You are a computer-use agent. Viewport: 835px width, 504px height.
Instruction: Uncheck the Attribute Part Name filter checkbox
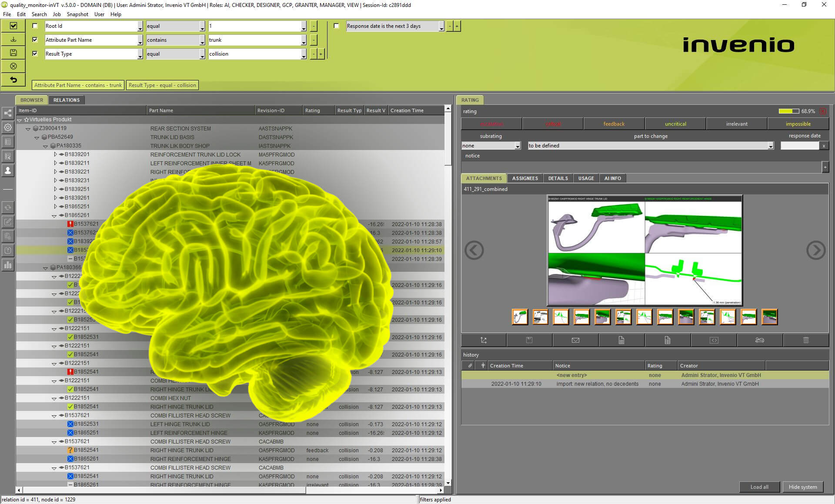click(x=35, y=40)
